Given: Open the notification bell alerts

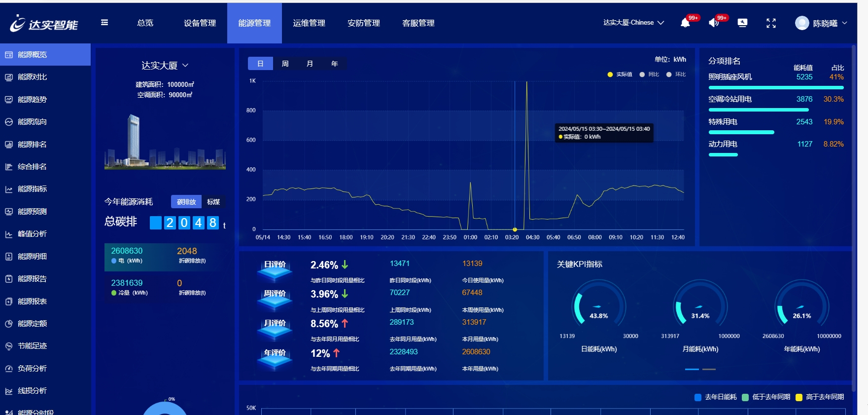Looking at the screenshot, I should pyautogui.click(x=685, y=23).
